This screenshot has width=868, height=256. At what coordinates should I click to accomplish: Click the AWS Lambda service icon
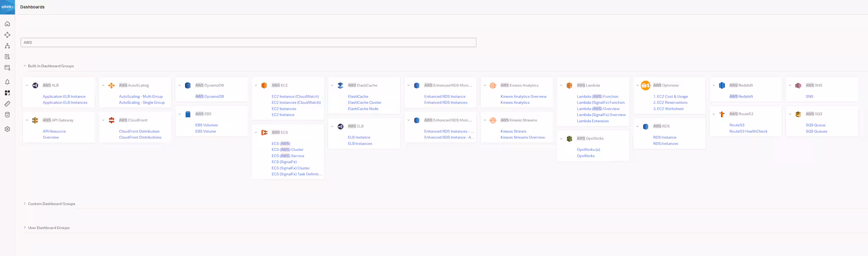[x=569, y=86]
